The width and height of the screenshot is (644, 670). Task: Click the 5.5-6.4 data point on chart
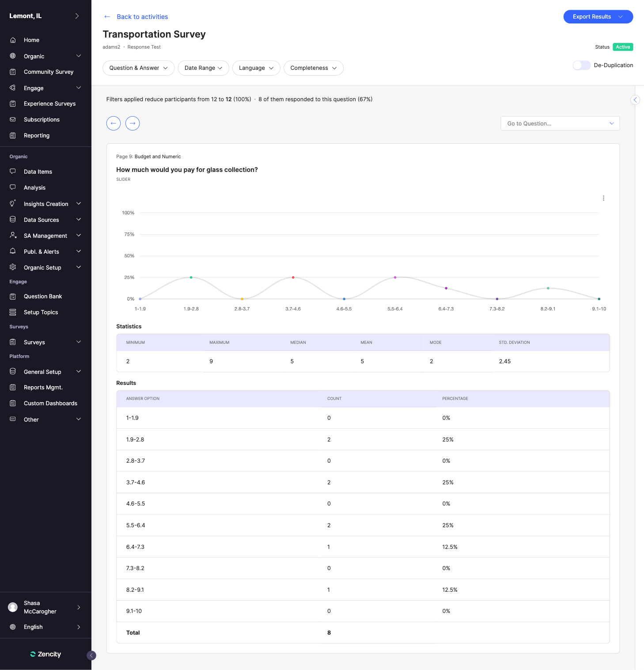pos(395,278)
